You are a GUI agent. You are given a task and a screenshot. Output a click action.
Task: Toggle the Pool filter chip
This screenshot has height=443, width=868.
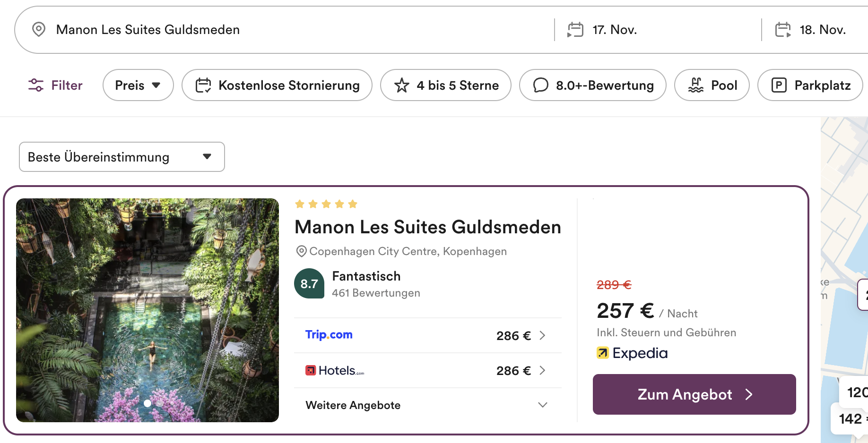point(712,85)
